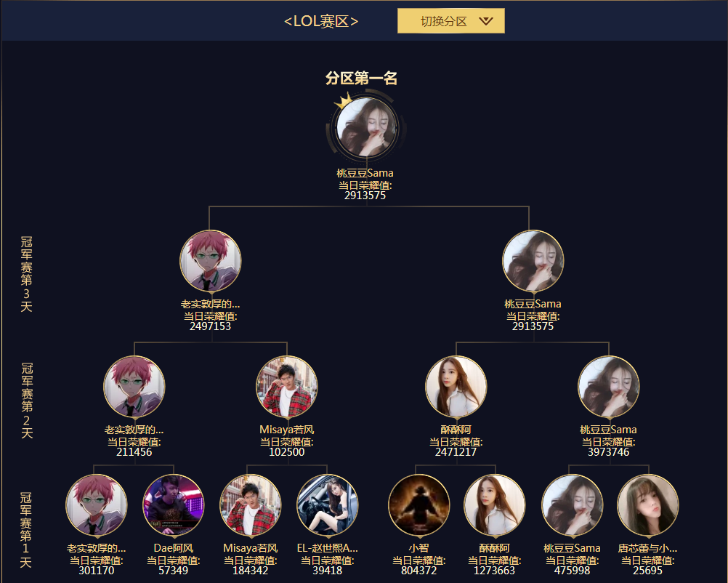This screenshot has width=728, height=583.
Task: Click the Dae阿风 name label
Action: click(x=173, y=548)
